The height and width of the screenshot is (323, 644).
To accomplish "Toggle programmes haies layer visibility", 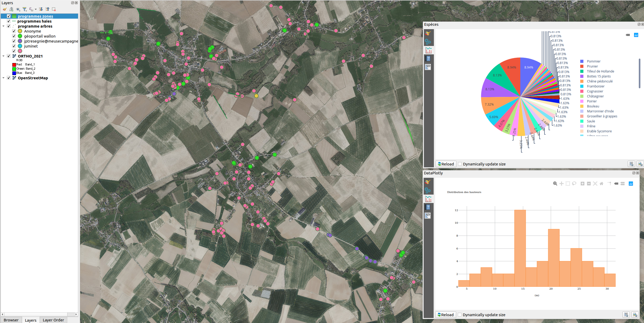I will pos(9,21).
